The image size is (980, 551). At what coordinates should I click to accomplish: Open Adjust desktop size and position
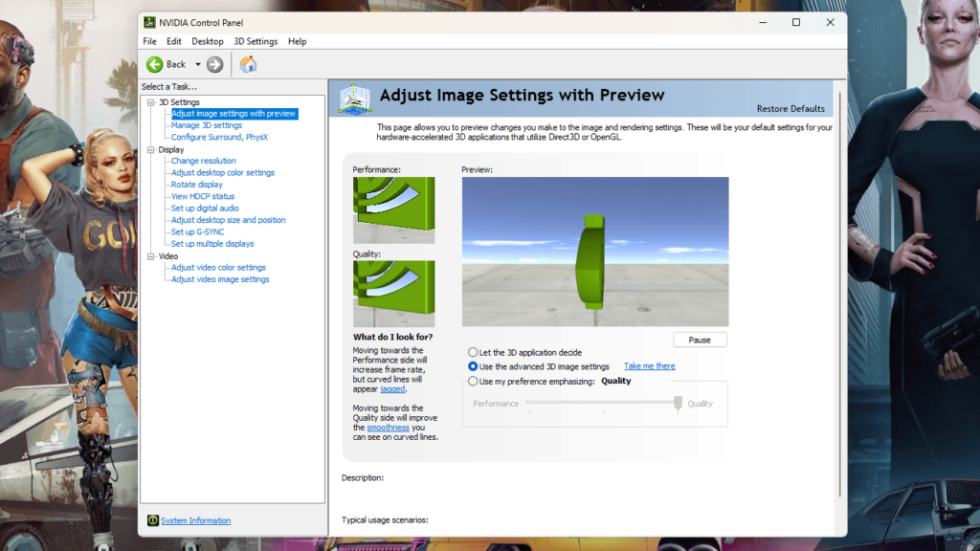(x=228, y=221)
